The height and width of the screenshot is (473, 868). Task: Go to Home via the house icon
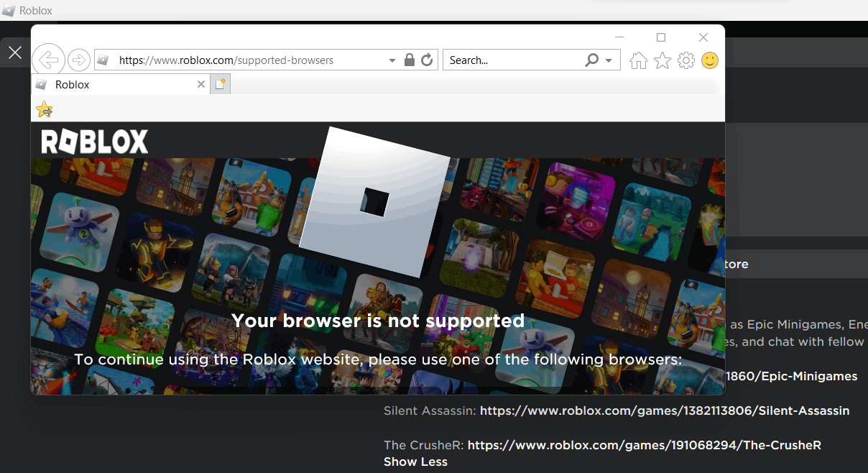click(638, 60)
